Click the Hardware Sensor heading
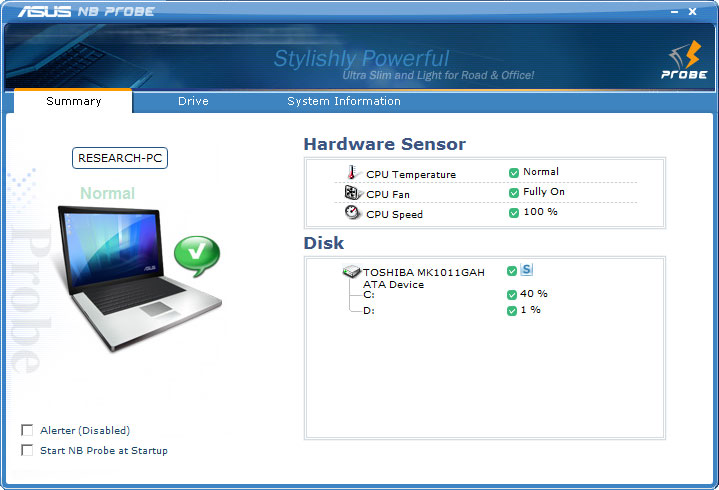 click(385, 144)
